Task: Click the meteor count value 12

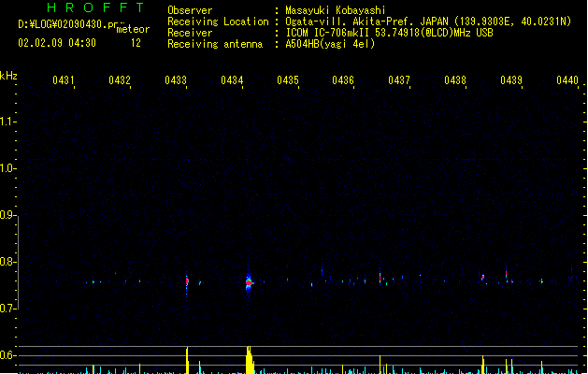Action: pyautogui.click(x=136, y=43)
